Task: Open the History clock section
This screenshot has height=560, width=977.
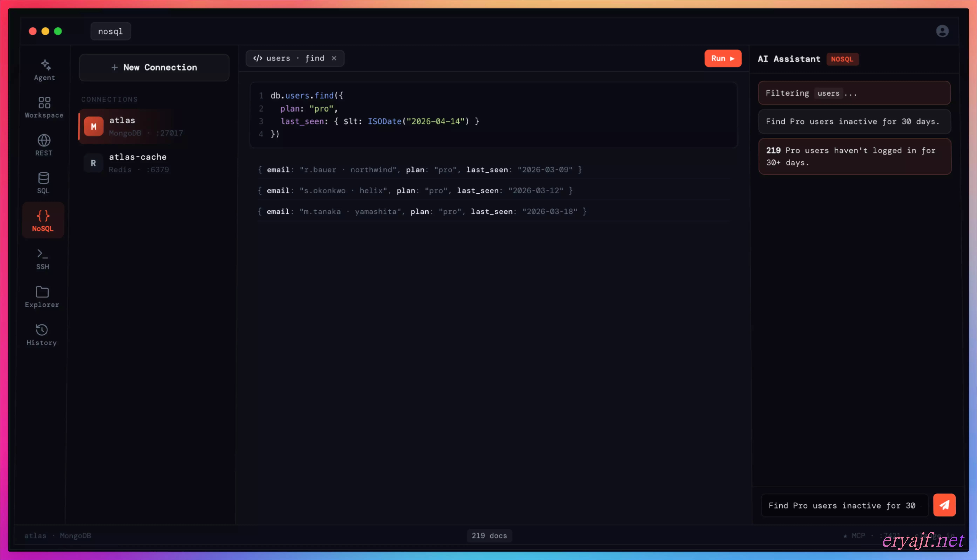Action: tap(42, 335)
